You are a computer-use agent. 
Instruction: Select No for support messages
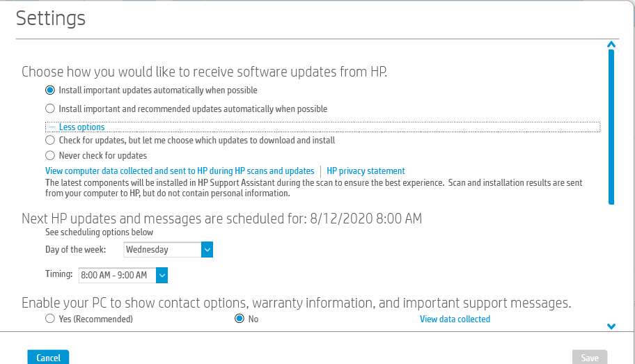click(240, 319)
